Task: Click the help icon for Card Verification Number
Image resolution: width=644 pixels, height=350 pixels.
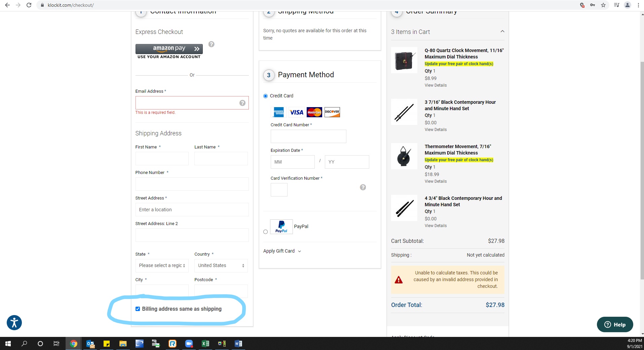Action: (363, 187)
